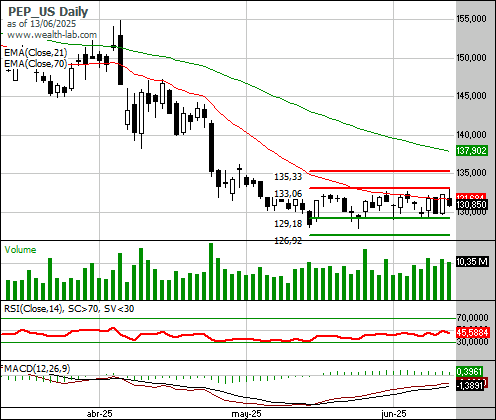
Task: Click the green 137,902 EMA value tag
Action: [471, 151]
